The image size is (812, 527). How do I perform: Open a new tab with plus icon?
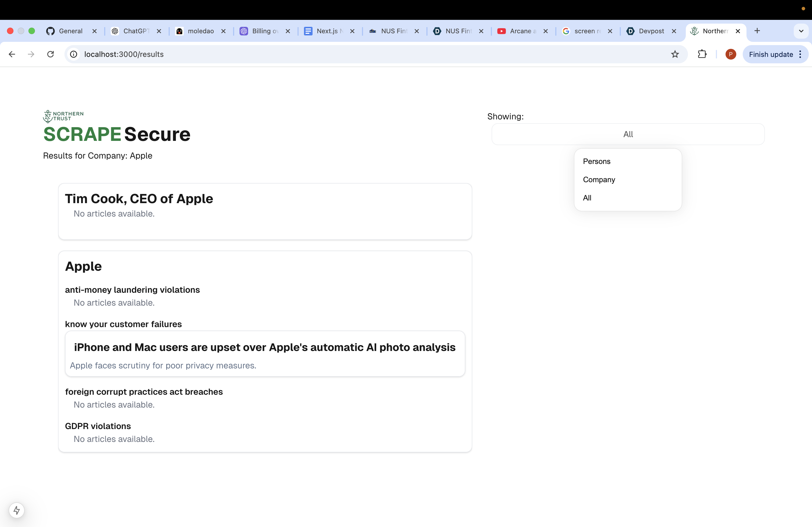tap(757, 31)
